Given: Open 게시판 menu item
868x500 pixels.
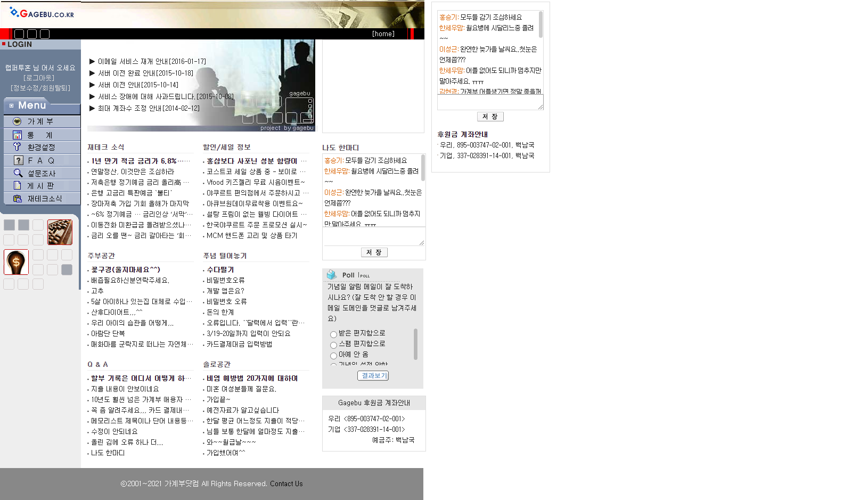Looking at the screenshot, I should pyautogui.click(x=41, y=186).
